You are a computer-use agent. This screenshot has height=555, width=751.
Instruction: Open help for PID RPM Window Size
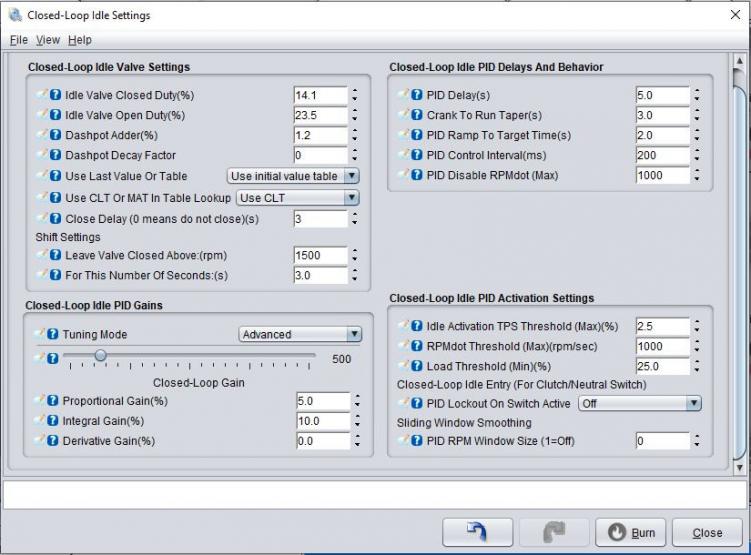click(417, 441)
